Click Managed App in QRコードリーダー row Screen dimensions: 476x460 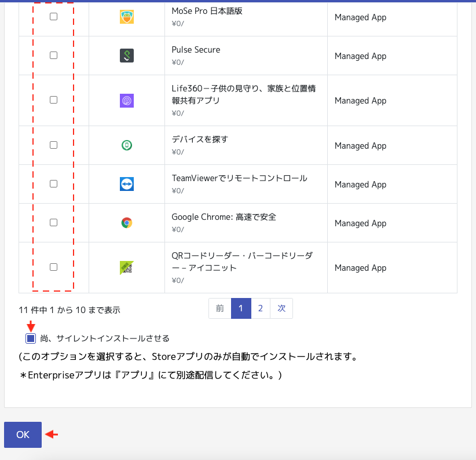(360, 268)
